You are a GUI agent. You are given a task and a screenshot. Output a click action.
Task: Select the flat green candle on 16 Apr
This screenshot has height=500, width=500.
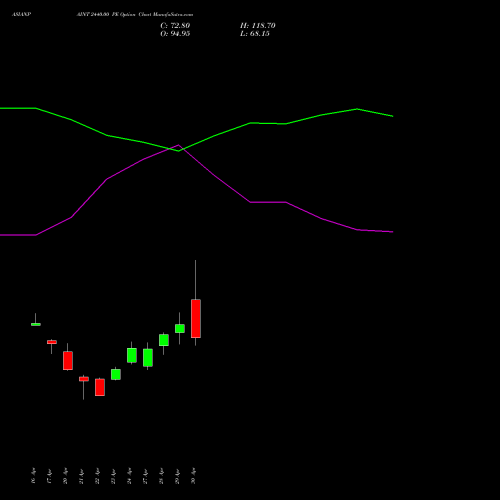(36, 324)
